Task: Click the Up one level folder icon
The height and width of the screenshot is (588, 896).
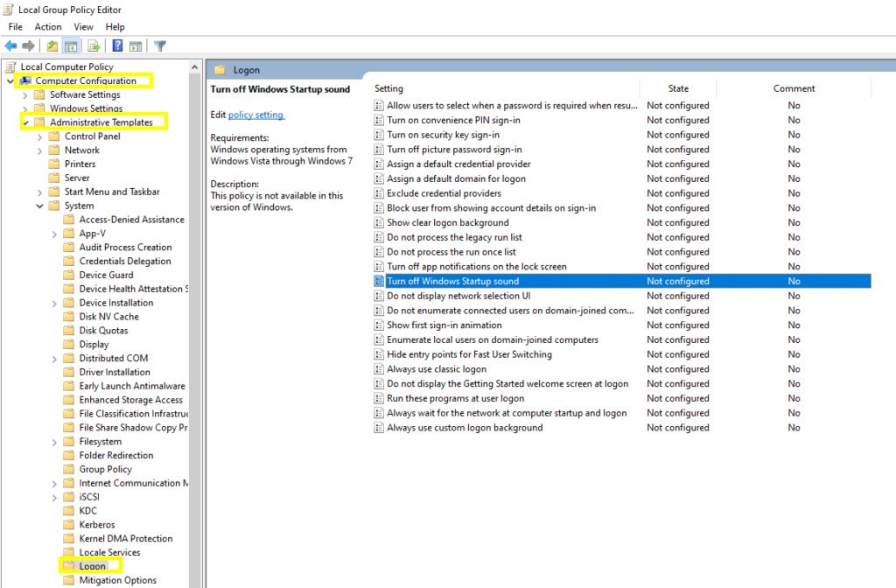Action: click(52, 45)
